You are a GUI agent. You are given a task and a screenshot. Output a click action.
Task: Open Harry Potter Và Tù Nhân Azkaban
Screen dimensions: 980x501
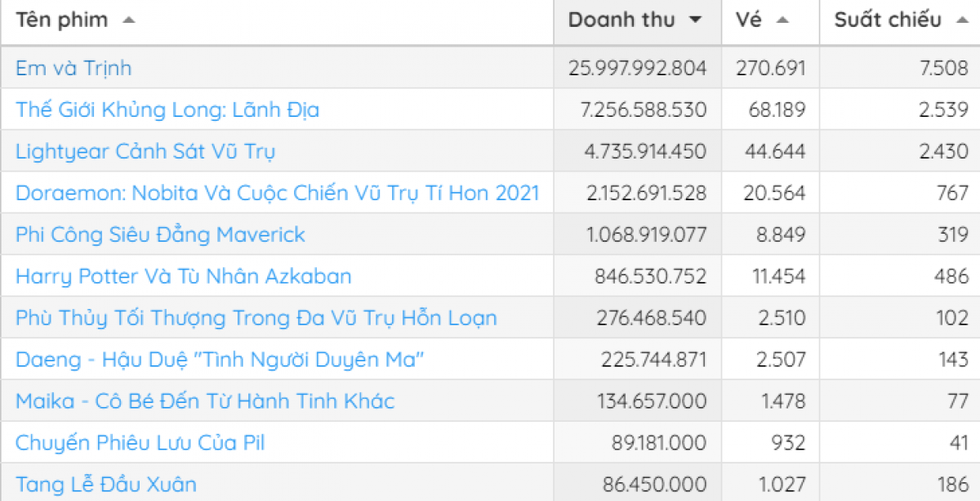click(x=184, y=276)
